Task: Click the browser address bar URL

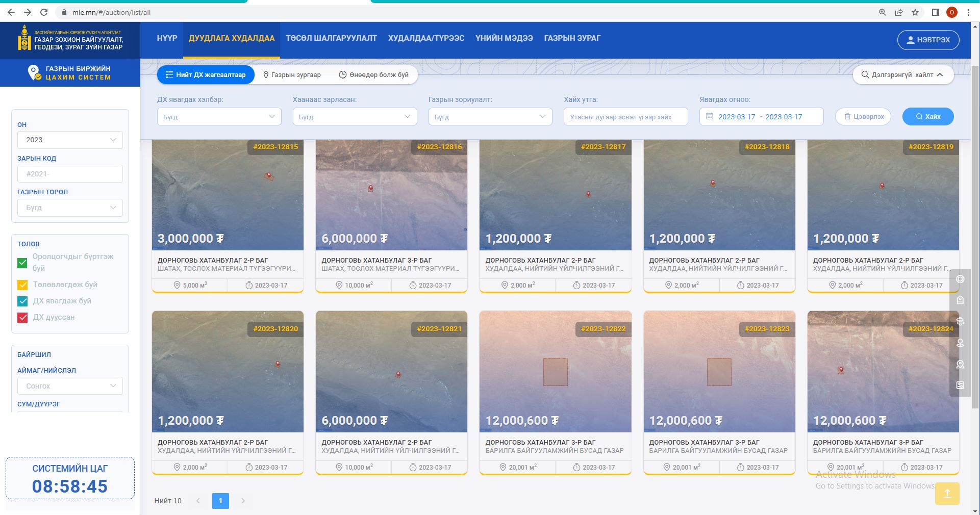Action: pyautogui.click(x=111, y=12)
